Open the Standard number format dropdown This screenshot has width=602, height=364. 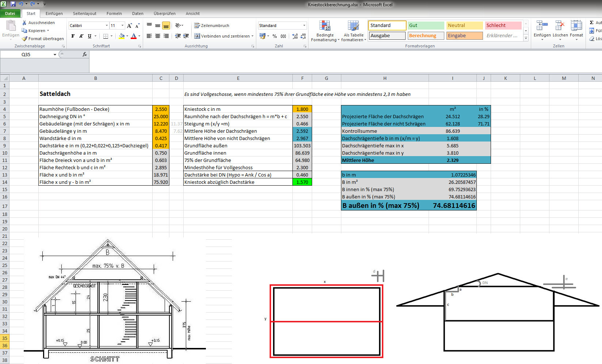pyautogui.click(x=303, y=25)
